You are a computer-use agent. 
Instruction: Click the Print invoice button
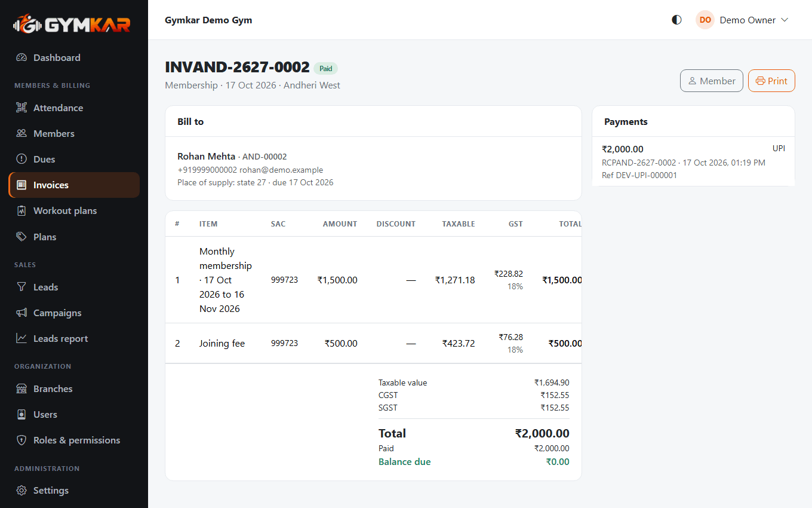point(771,81)
